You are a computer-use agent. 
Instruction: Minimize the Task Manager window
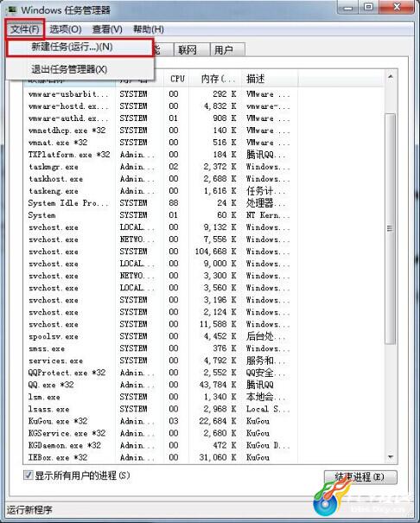point(347,7)
